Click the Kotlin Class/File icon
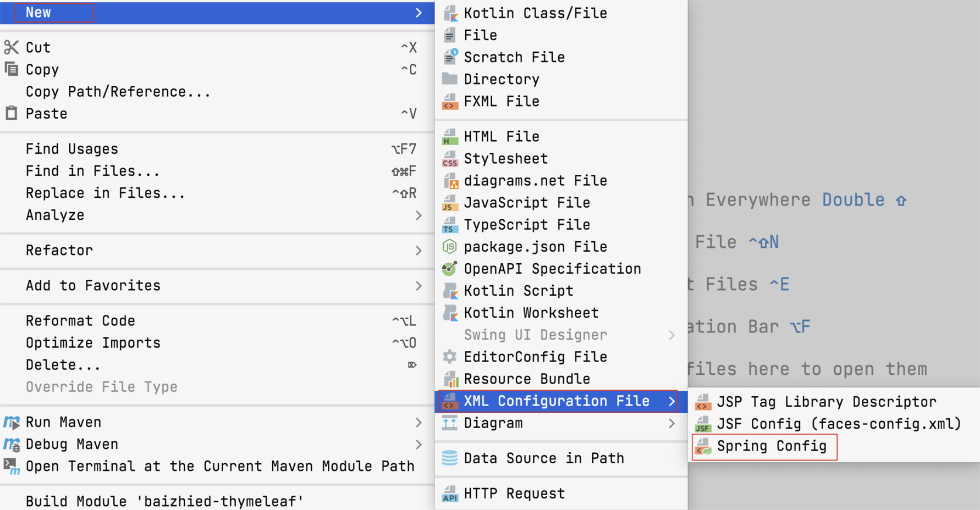The height and width of the screenshot is (510, 980). [450, 13]
